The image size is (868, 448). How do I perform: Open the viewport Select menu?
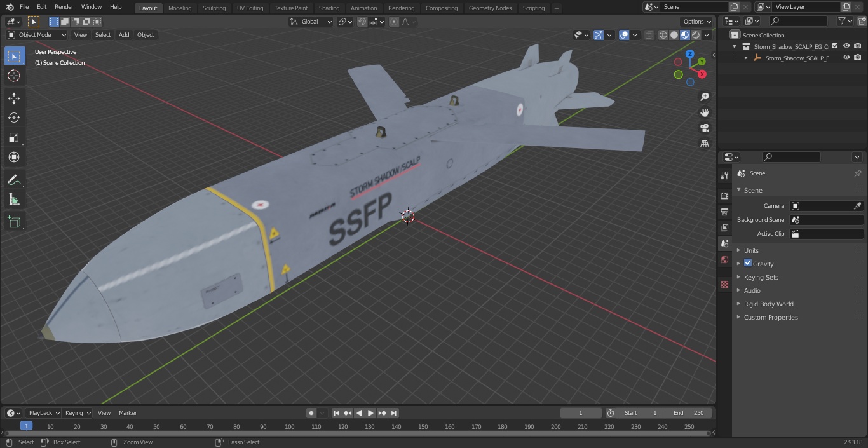[x=103, y=35]
